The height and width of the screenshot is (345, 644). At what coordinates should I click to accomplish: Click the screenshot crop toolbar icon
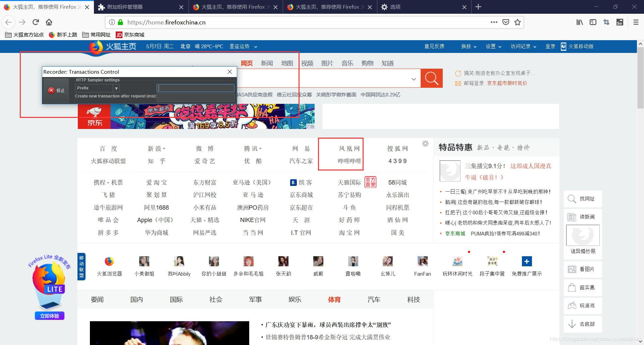pos(606,22)
